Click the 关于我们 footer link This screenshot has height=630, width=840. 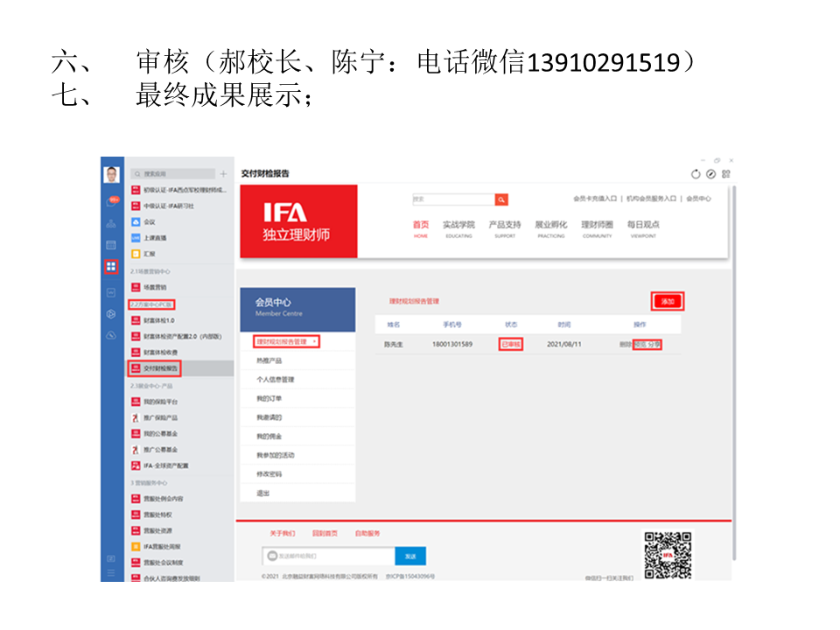pyautogui.click(x=283, y=534)
